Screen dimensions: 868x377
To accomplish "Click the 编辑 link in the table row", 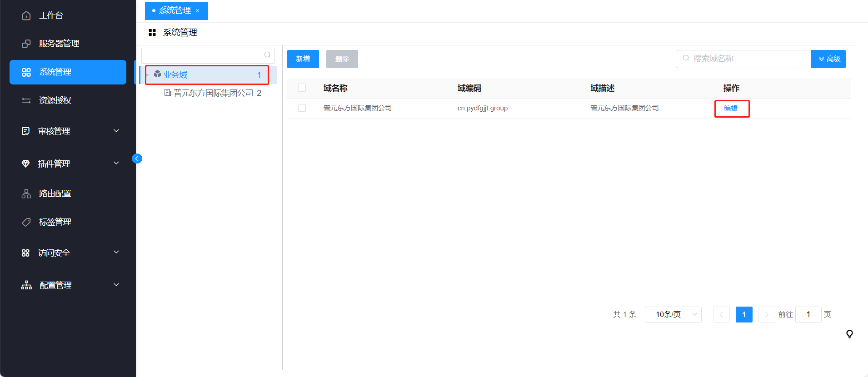I will tap(731, 109).
